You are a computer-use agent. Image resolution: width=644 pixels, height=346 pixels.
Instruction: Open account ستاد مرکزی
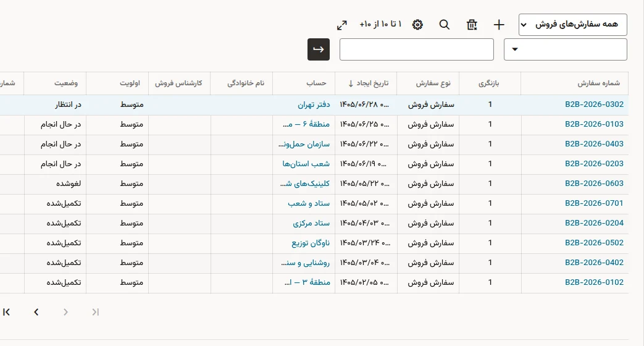(311, 222)
